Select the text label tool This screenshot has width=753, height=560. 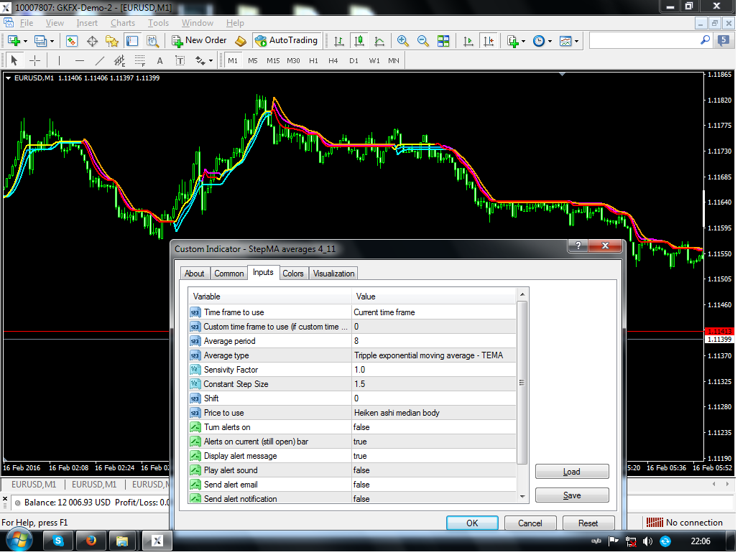(x=180, y=60)
